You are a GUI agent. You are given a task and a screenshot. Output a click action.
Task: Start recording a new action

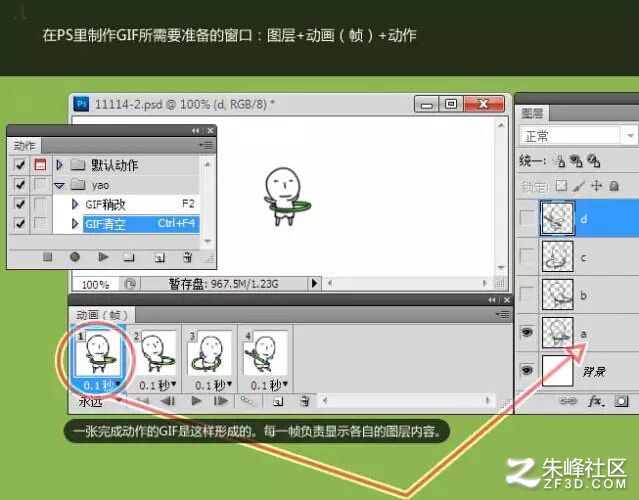[x=75, y=257]
